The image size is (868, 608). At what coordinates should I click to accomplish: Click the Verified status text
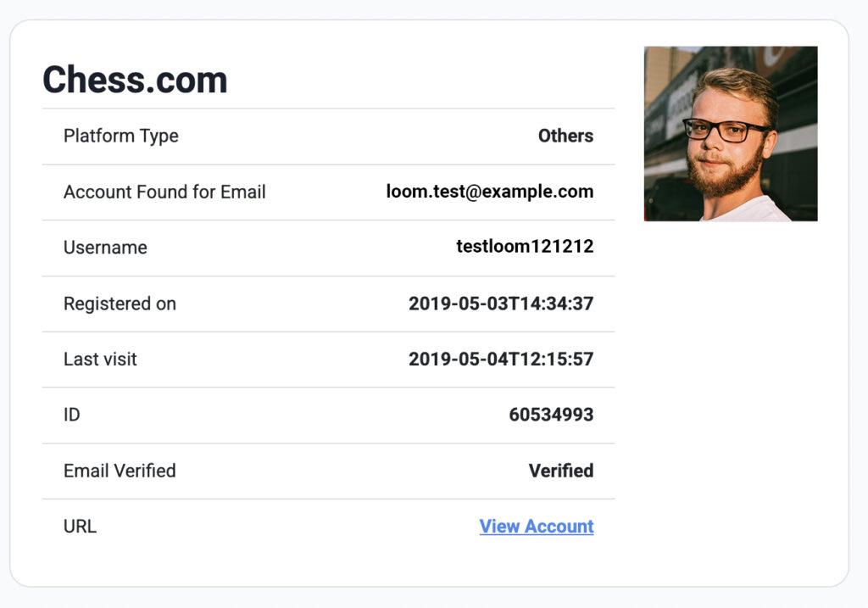[561, 471]
